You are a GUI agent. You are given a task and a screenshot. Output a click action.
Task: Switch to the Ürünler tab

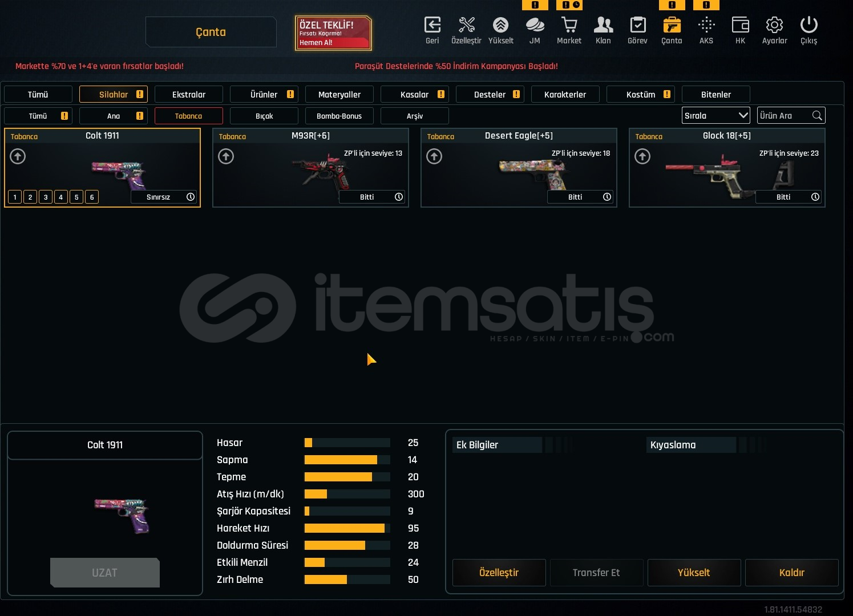point(264,94)
